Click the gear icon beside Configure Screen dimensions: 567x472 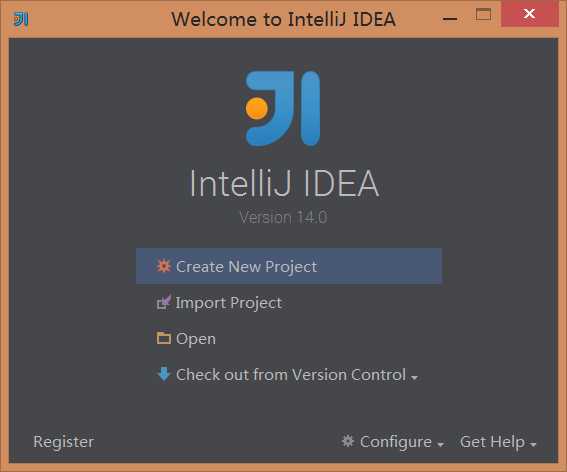[348, 441]
